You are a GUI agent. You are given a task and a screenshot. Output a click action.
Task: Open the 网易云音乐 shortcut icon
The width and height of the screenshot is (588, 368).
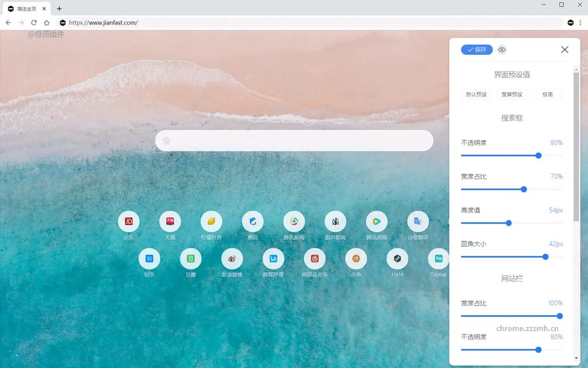(315, 259)
